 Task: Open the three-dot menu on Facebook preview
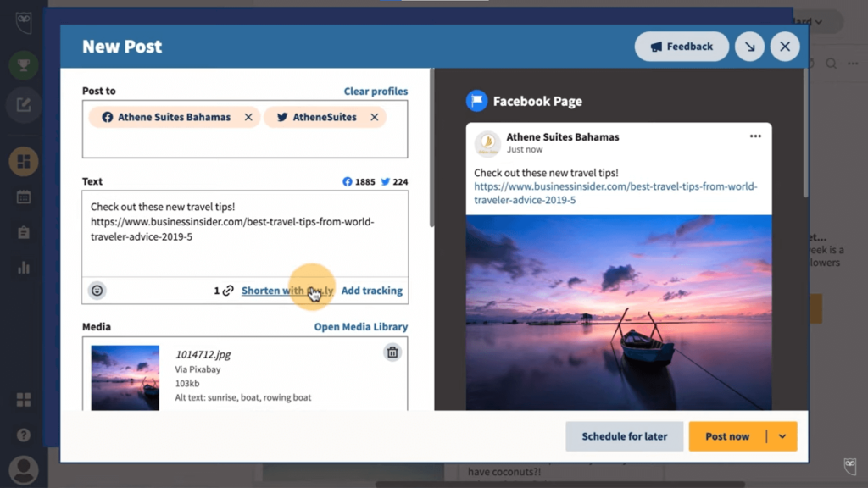755,136
